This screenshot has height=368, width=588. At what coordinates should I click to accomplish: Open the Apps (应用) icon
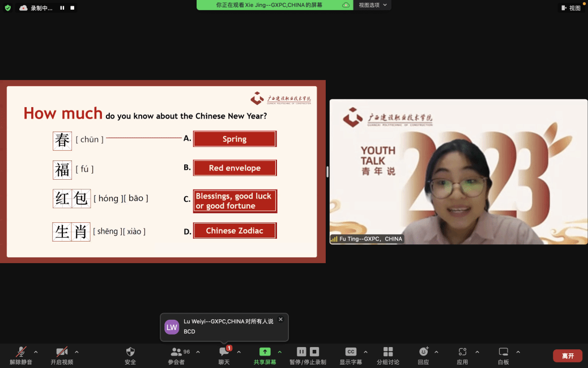462,352
